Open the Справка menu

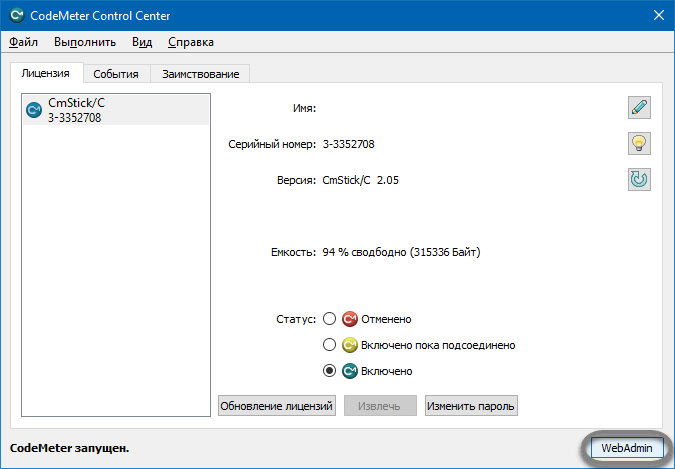191,42
